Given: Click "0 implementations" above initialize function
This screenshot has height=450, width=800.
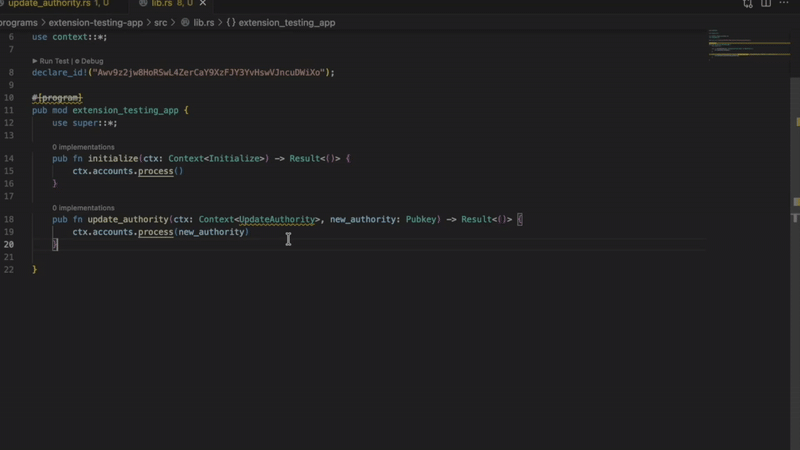Looking at the screenshot, I should (x=83, y=147).
